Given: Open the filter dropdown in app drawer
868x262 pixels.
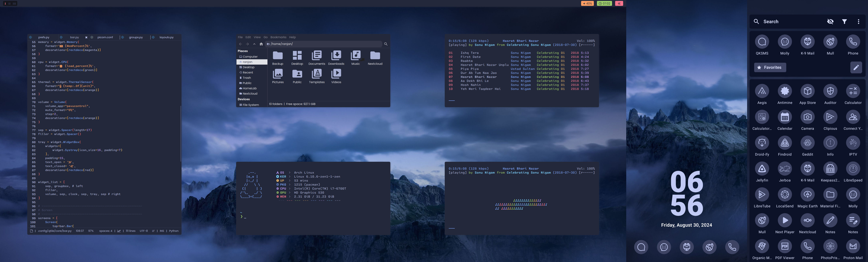Looking at the screenshot, I should 844,21.
